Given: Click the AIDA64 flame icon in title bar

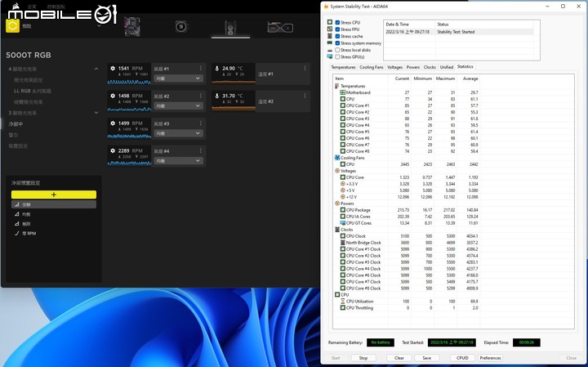Looking at the screenshot, I should [326, 7].
